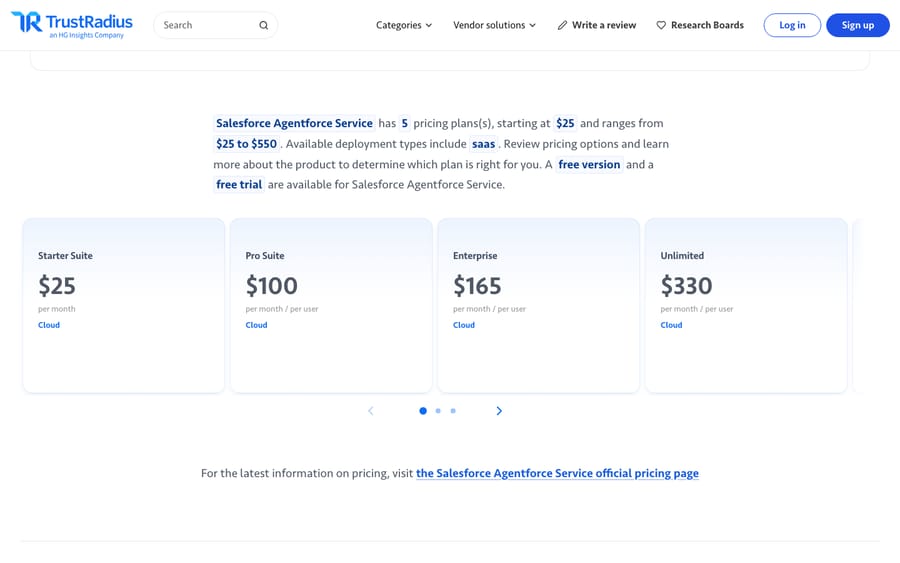Click the highlighted 'free version' text
900x563 pixels.
589,164
